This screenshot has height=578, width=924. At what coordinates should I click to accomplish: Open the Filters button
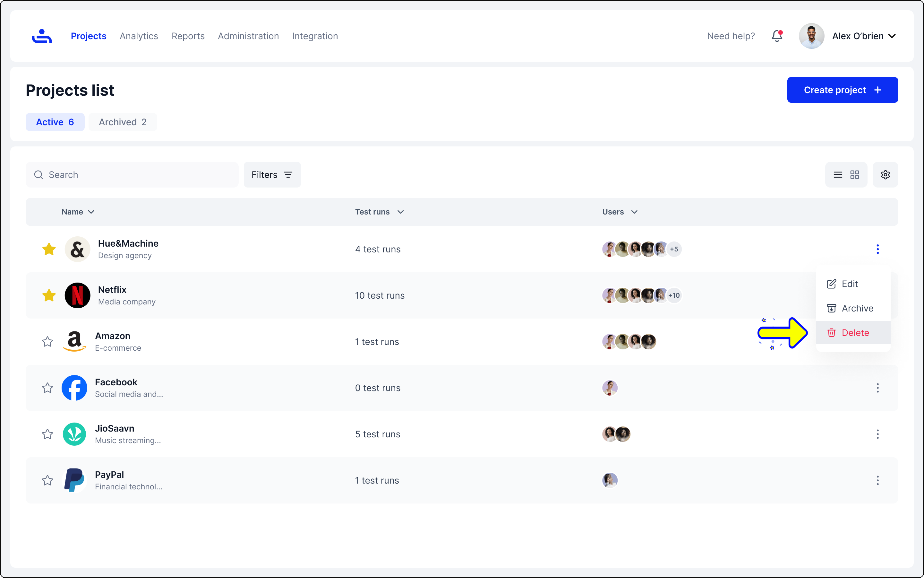tap(272, 175)
